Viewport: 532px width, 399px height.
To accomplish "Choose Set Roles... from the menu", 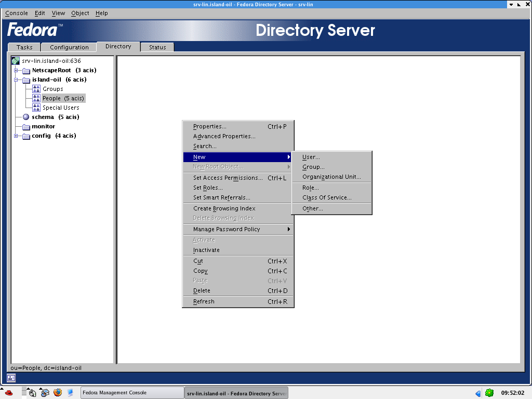I will tap(238, 188).
